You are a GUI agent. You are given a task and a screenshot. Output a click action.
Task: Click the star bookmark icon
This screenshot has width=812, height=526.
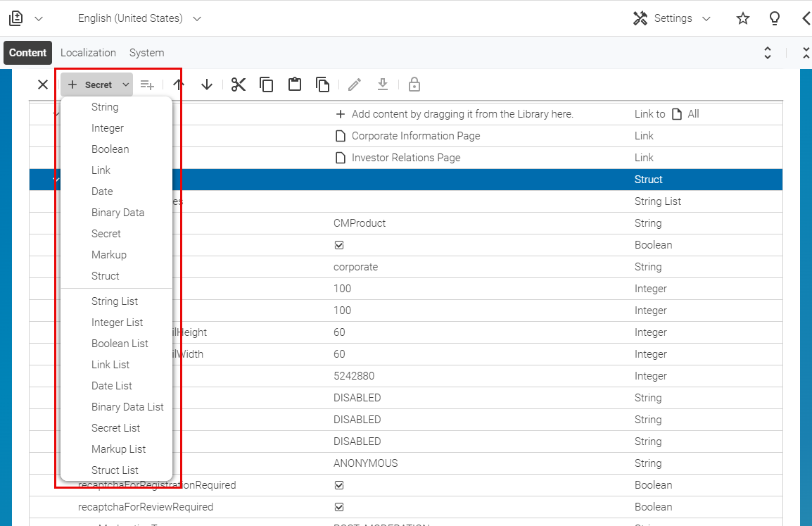click(x=743, y=18)
